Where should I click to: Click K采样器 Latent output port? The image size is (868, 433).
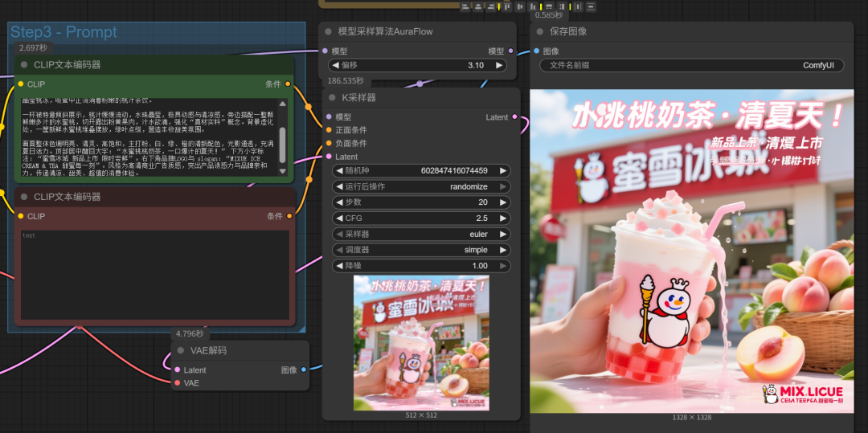pyautogui.click(x=515, y=117)
